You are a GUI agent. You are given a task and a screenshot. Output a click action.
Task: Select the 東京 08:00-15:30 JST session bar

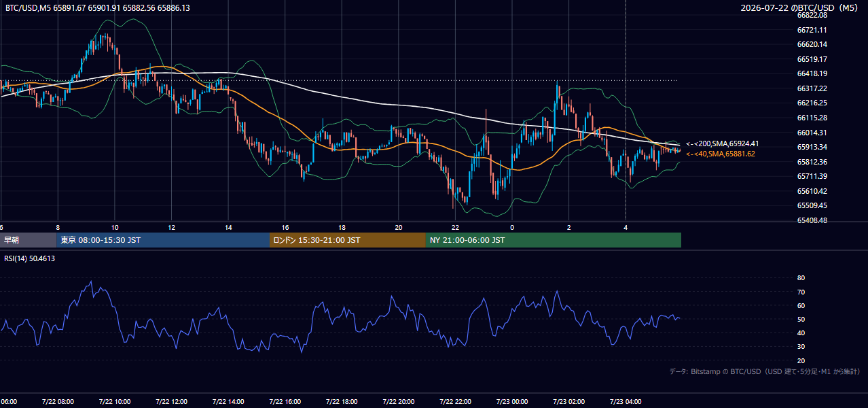(163, 240)
